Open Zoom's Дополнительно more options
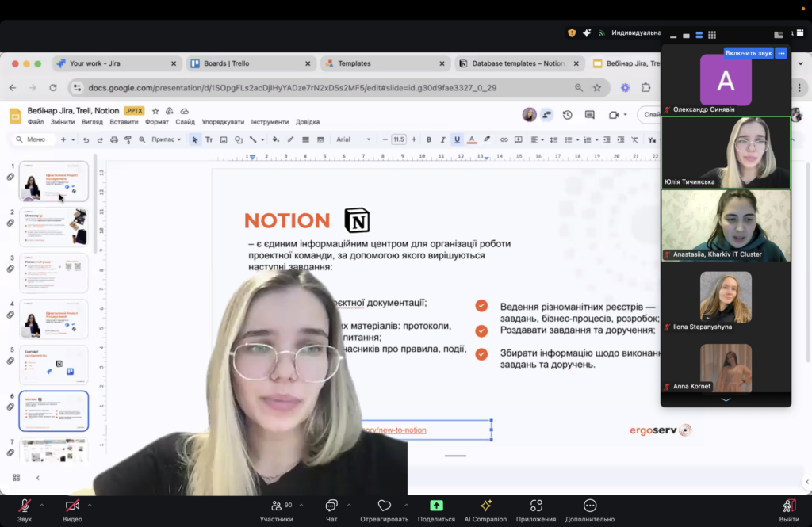Viewport: 812px width, 527px height. pyautogui.click(x=590, y=510)
